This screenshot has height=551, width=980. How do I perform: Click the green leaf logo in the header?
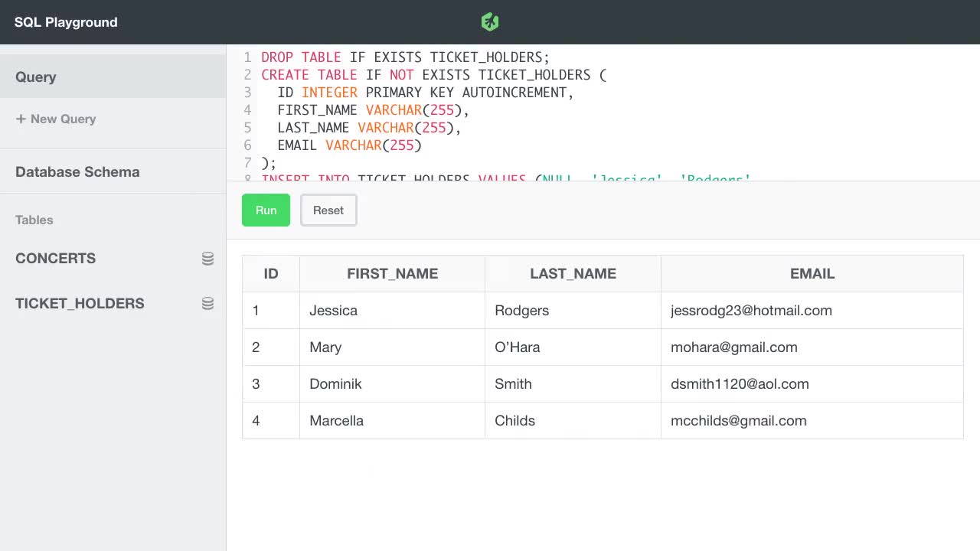(489, 22)
